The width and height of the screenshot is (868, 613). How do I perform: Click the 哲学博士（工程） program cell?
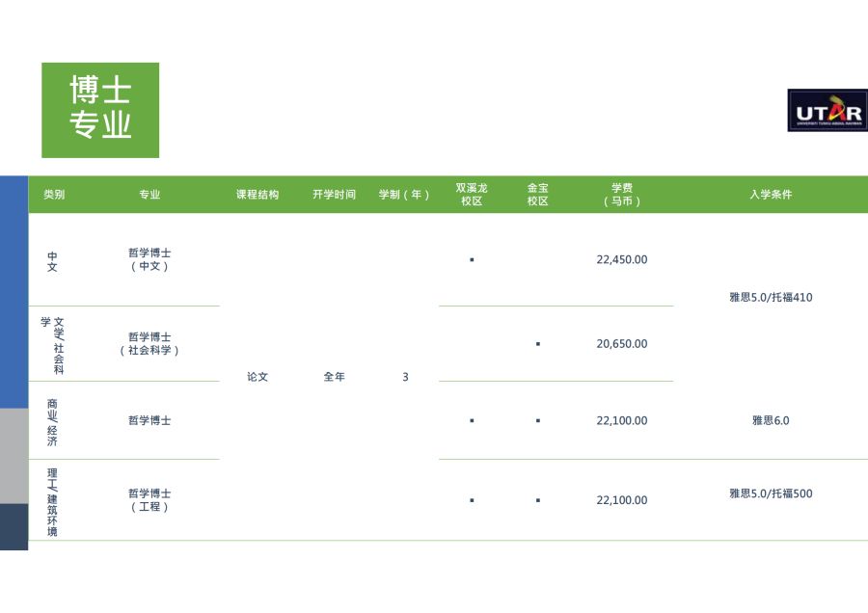pos(149,499)
